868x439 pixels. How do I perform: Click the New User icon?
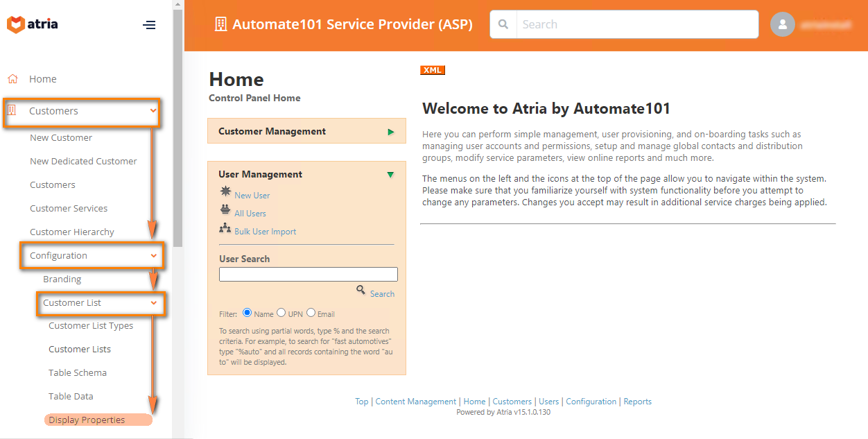[225, 195]
